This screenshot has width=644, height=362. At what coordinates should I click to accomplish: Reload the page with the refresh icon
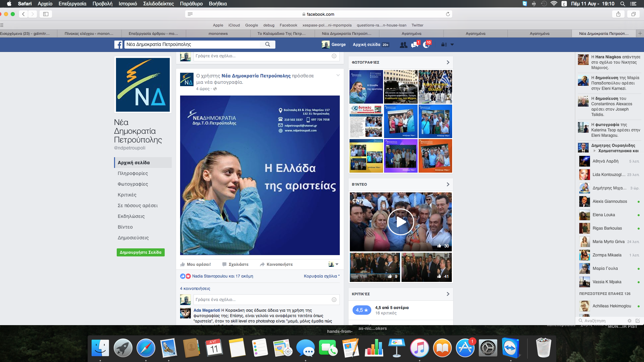pos(448,14)
